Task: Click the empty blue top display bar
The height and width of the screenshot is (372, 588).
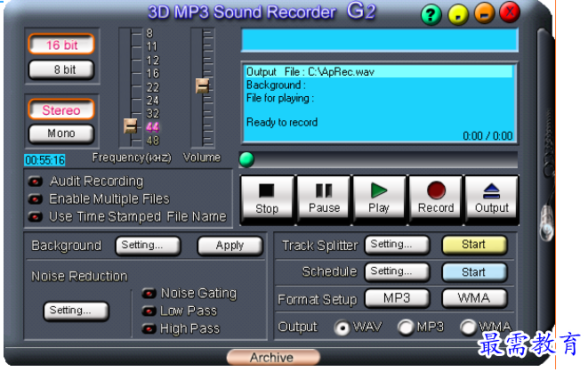Action: (x=380, y=40)
